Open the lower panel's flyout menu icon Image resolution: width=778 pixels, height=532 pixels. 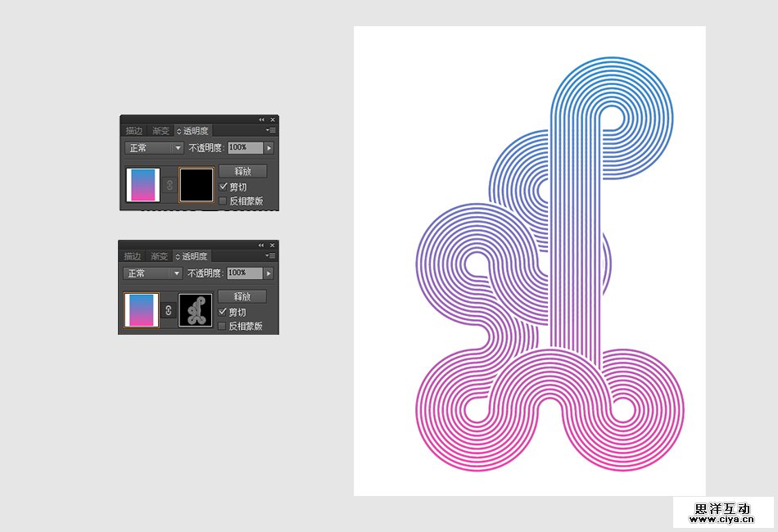(x=270, y=256)
